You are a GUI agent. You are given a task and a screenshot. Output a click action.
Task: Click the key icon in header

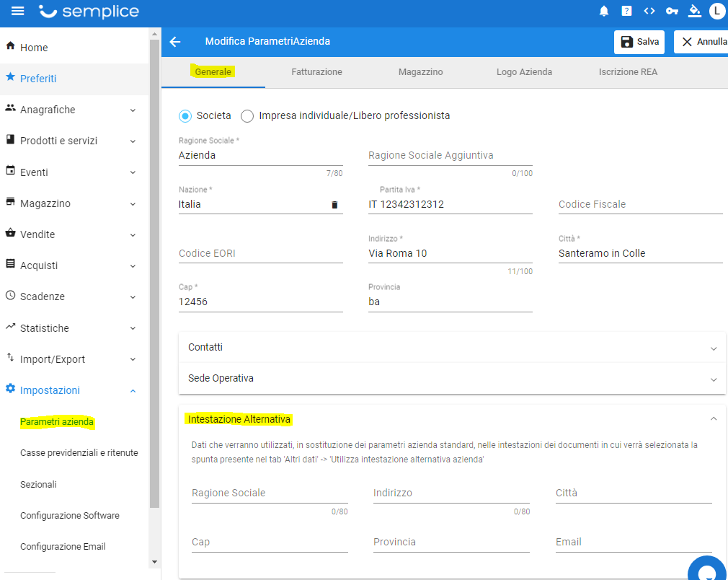[x=672, y=11]
